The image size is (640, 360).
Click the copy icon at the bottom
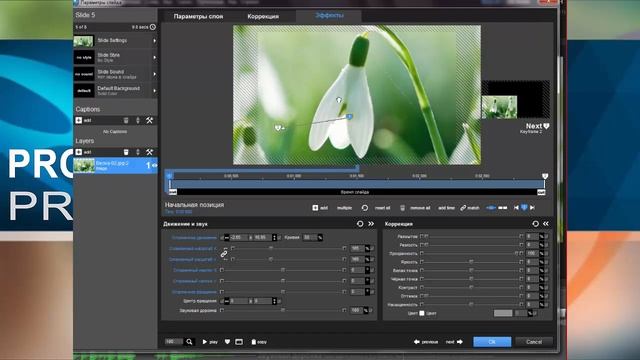[x=253, y=342]
